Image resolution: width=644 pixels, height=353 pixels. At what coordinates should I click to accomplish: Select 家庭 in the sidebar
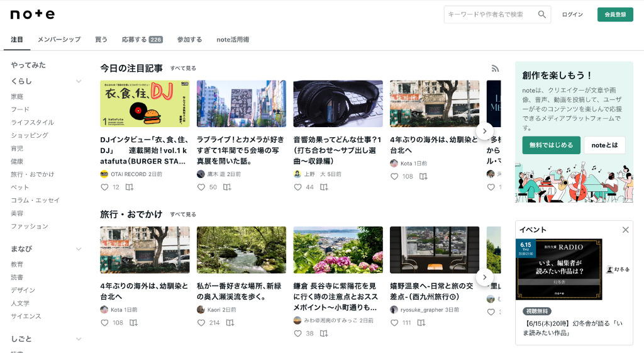[x=17, y=96]
